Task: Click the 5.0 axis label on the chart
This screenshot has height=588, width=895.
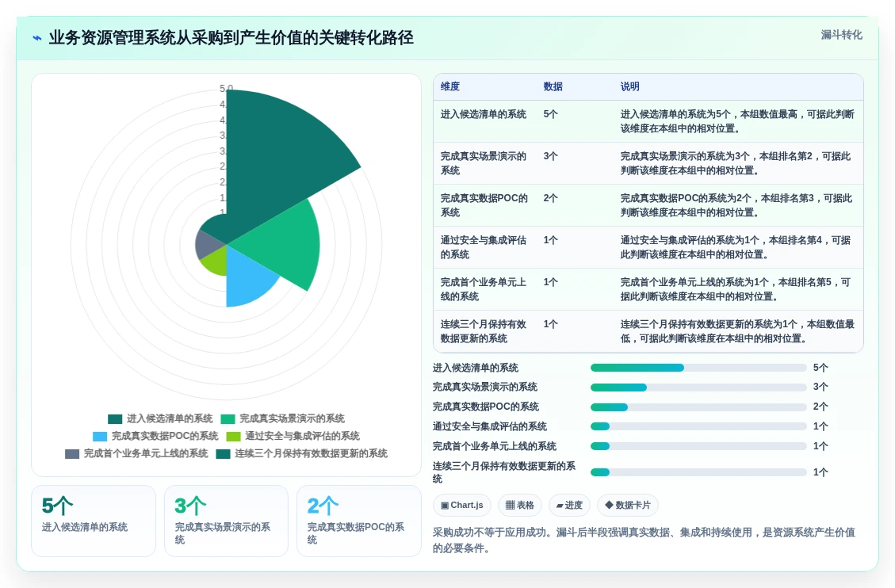Action: point(226,89)
